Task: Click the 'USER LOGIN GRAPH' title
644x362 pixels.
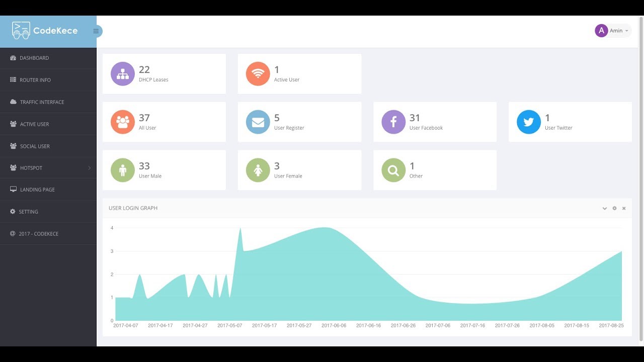Action: [x=133, y=208]
